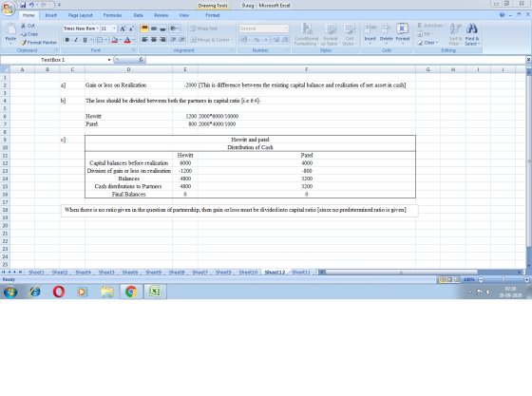Open the font size dropdown

pos(114,28)
